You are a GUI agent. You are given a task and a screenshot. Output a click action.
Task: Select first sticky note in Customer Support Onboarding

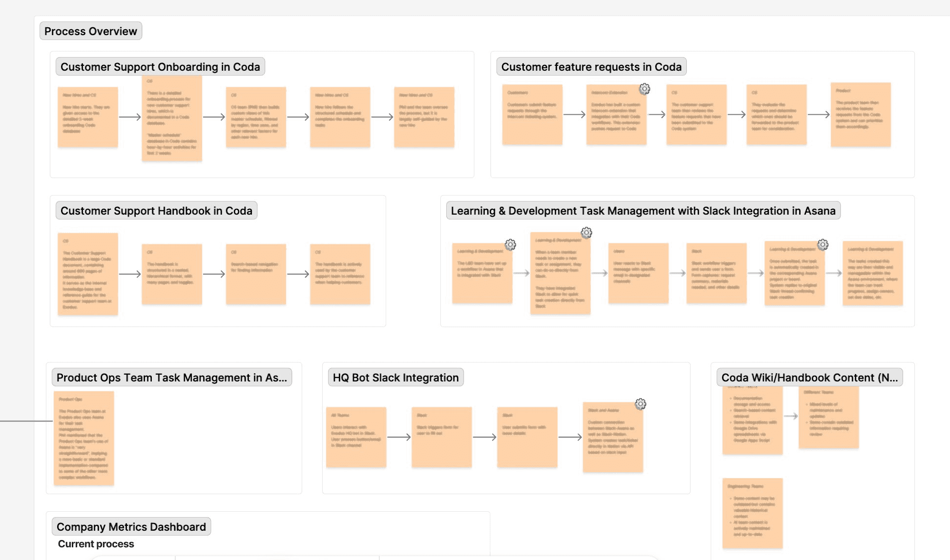coord(88,117)
